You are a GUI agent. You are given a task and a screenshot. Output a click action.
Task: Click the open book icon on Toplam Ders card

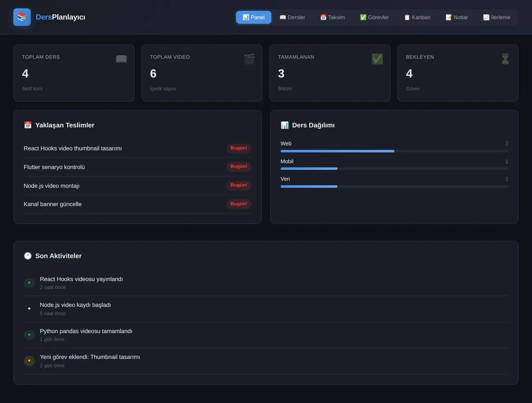[121, 59]
